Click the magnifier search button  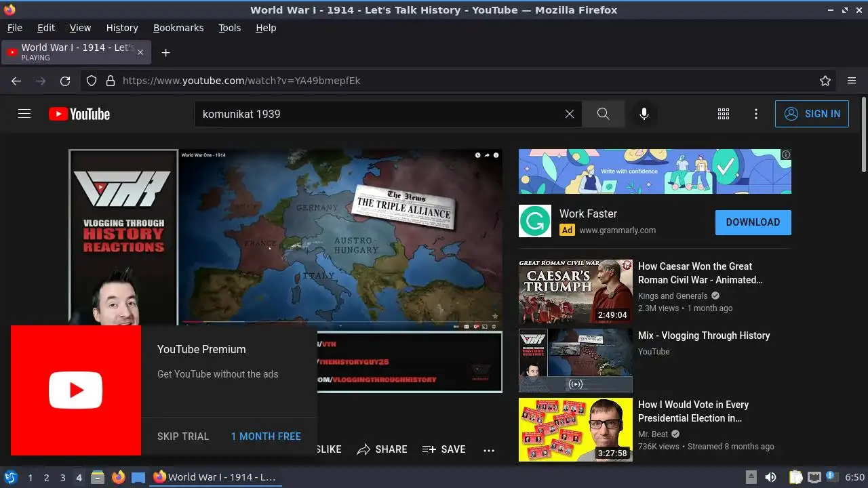coord(604,114)
